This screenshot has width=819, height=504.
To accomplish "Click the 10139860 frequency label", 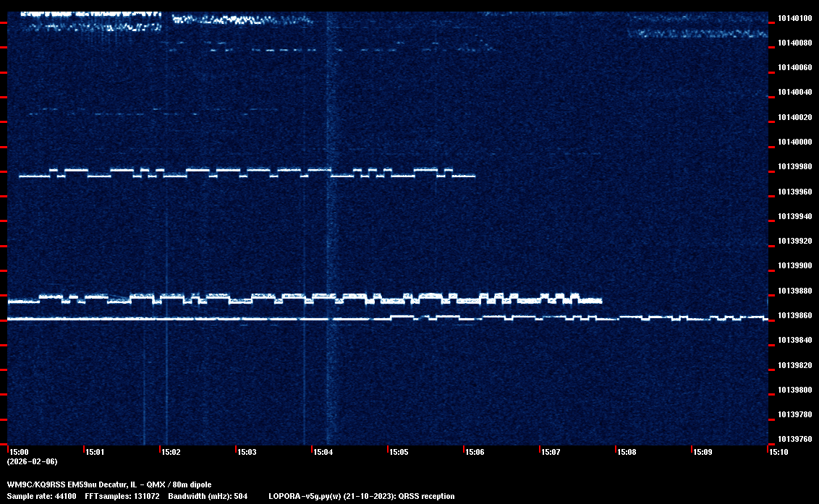I will [x=794, y=315].
